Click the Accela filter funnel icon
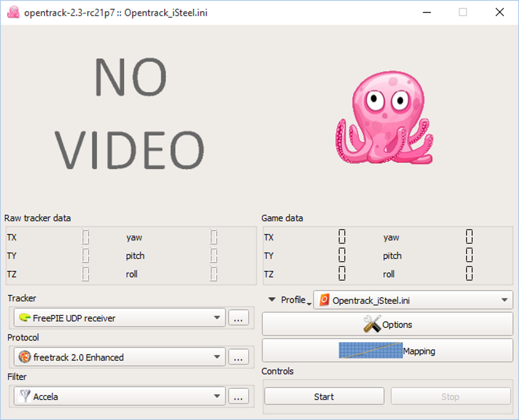 [x=25, y=396]
